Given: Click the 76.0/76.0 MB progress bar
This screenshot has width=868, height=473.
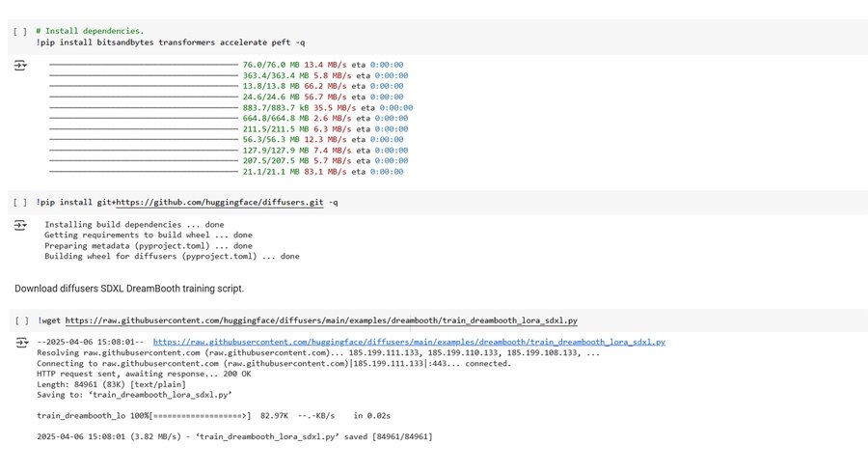Looking at the screenshot, I should (x=143, y=66).
